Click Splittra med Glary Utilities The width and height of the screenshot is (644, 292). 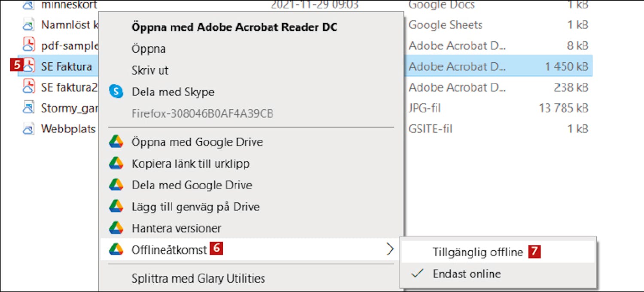(x=198, y=278)
